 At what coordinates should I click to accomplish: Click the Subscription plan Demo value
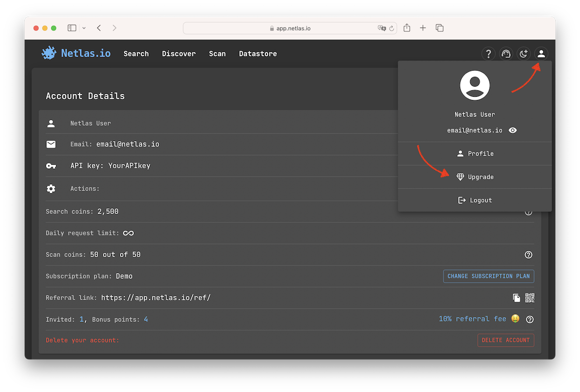click(x=124, y=276)
